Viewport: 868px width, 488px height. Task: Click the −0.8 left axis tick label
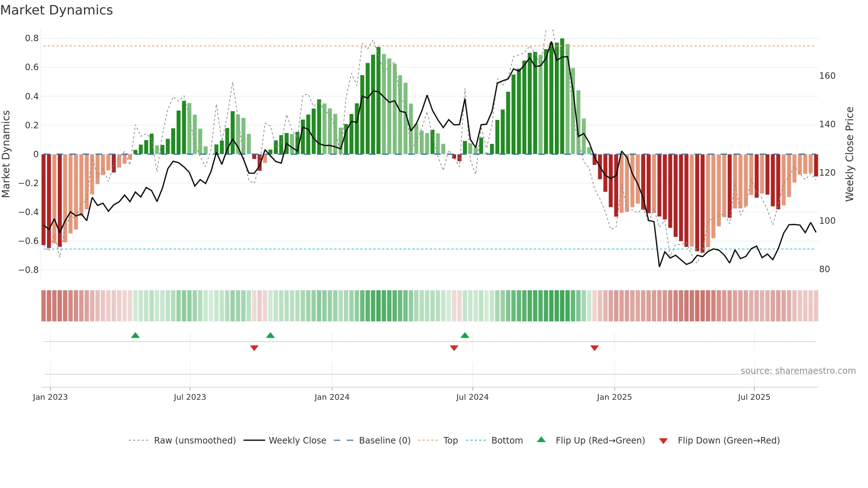click(x=29, y=270)
